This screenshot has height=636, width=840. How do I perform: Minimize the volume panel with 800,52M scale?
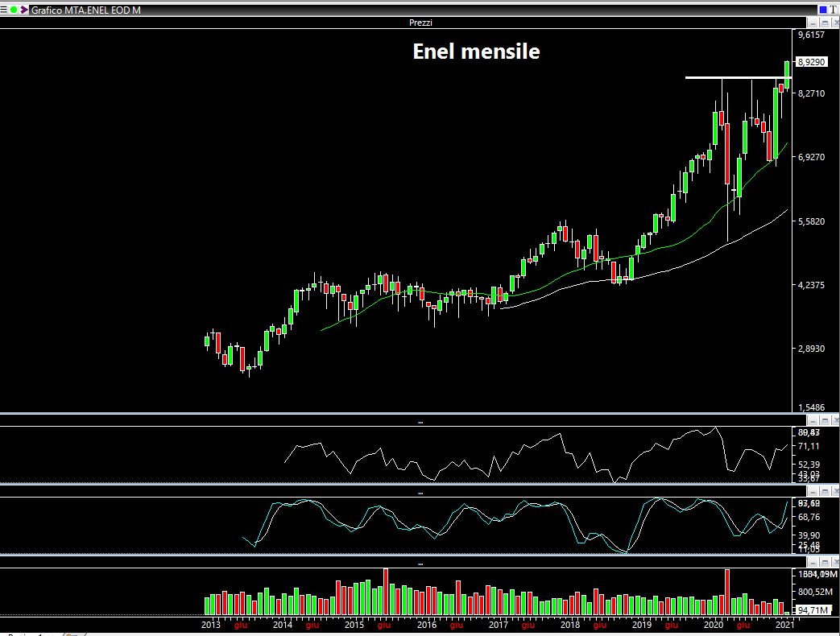pyautogui.click(x=813, y=562)
